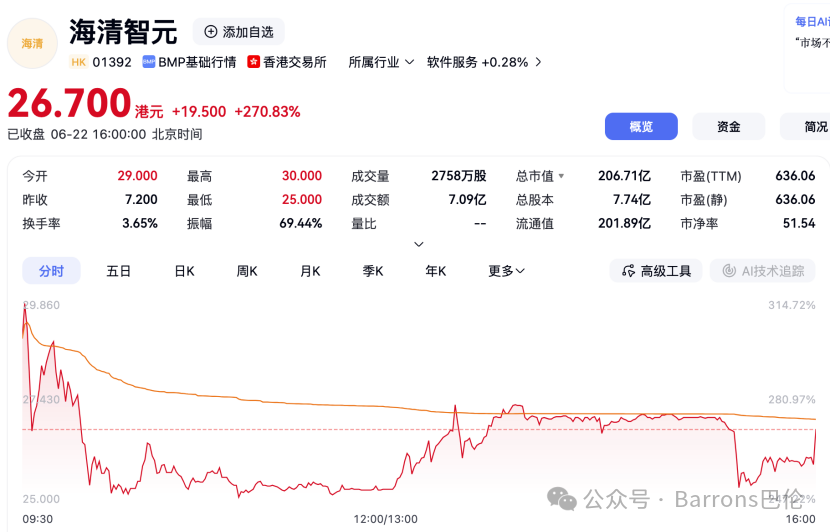Click the +270.83% change value
The height and width of the screenshot is (532, 830).
click(x=267, y=112)
